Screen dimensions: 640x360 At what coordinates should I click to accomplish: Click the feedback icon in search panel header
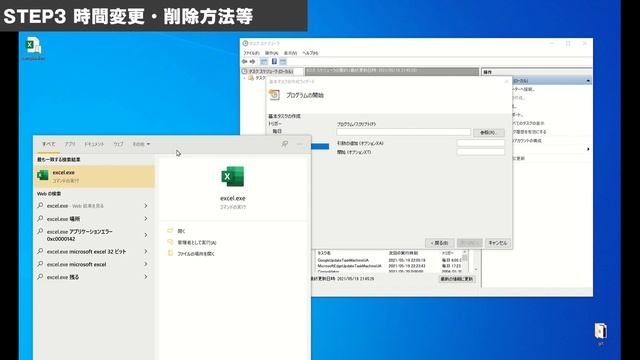pyautogui.click(x=284, y=144)
